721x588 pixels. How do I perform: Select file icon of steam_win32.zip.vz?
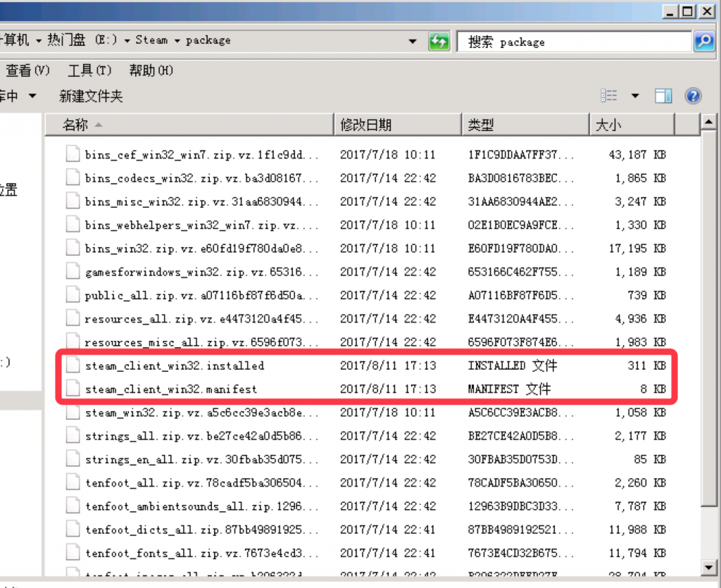(73, 411)
